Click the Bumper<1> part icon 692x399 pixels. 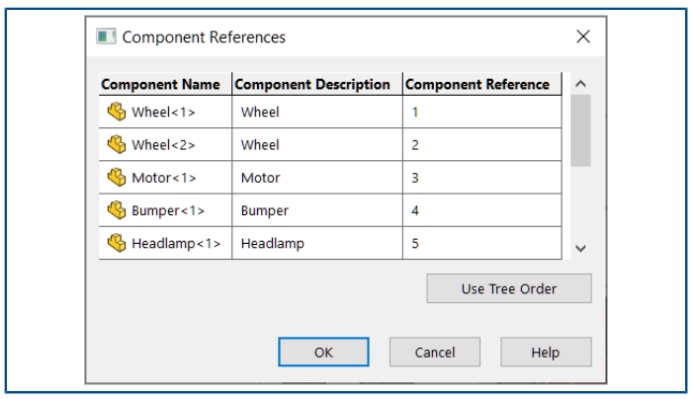pos(117,210)
